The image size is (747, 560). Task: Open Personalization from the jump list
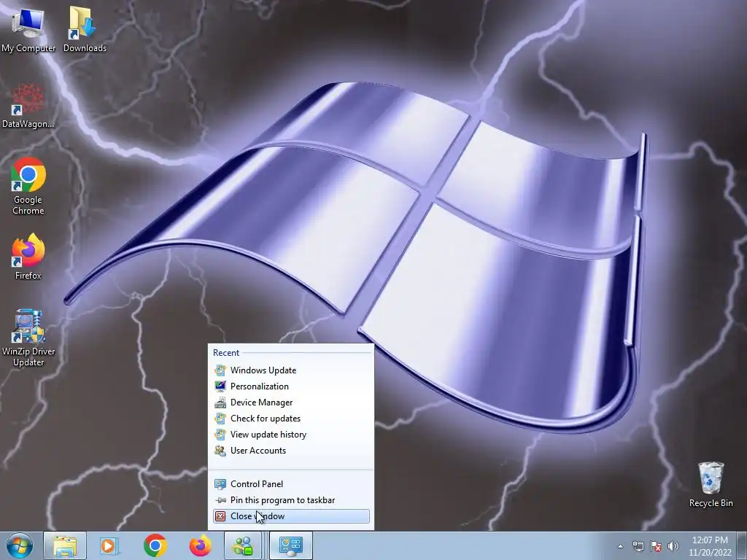291,386
